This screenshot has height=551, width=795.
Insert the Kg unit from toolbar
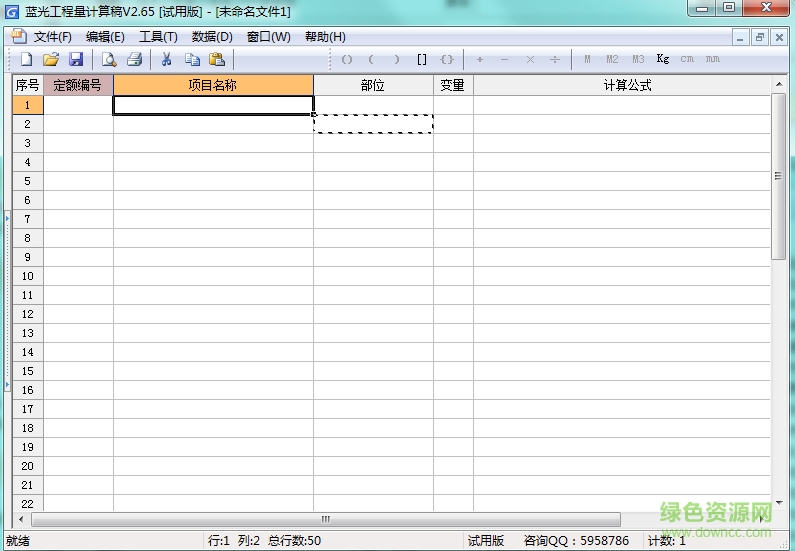(x=662, y=60)
